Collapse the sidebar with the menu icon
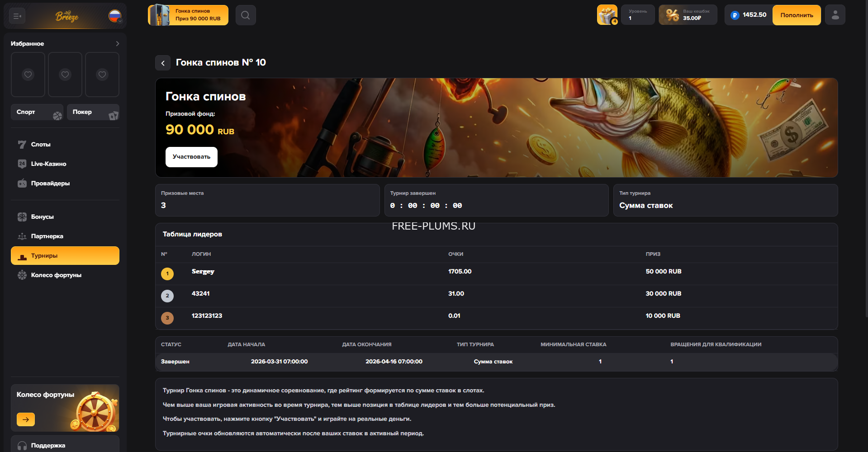The height and width of the screenshot is (452, 868). [x=17, y=16]
